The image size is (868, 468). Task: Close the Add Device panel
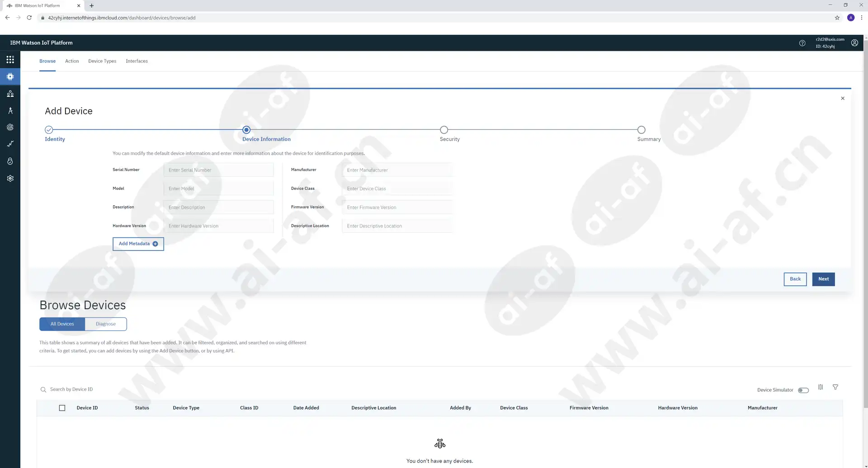[x=843, y=99]
